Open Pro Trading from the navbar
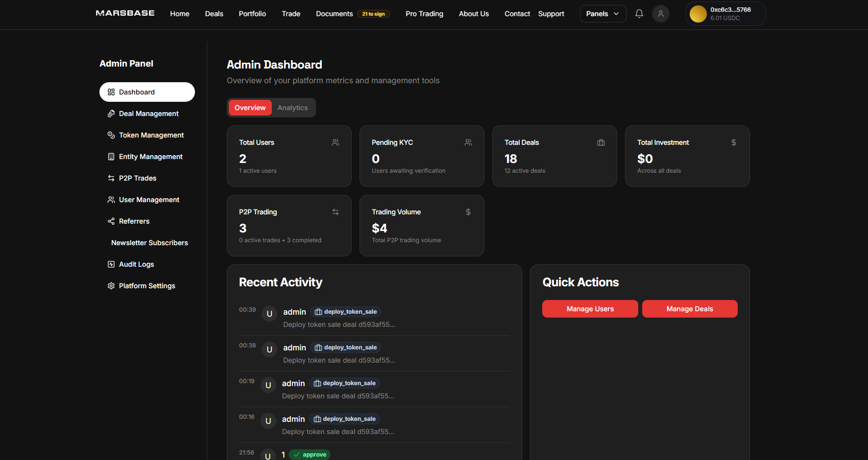 pos(424,14)
